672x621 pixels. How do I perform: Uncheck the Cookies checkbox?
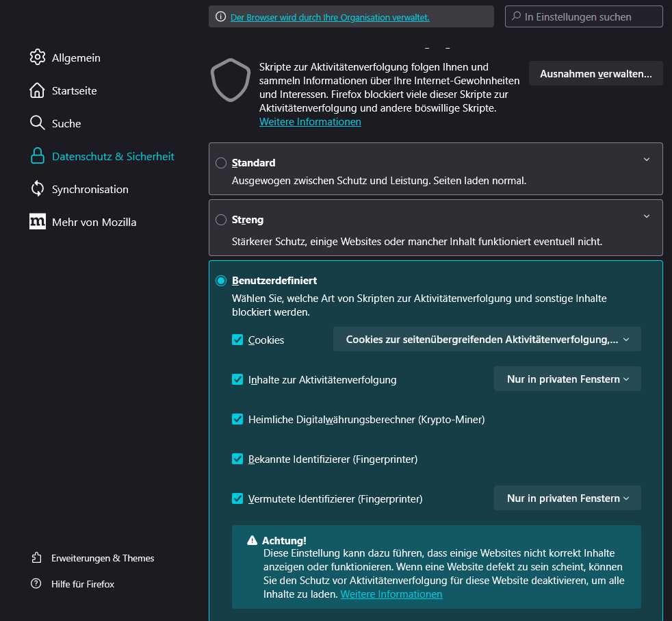coord(237,340)
